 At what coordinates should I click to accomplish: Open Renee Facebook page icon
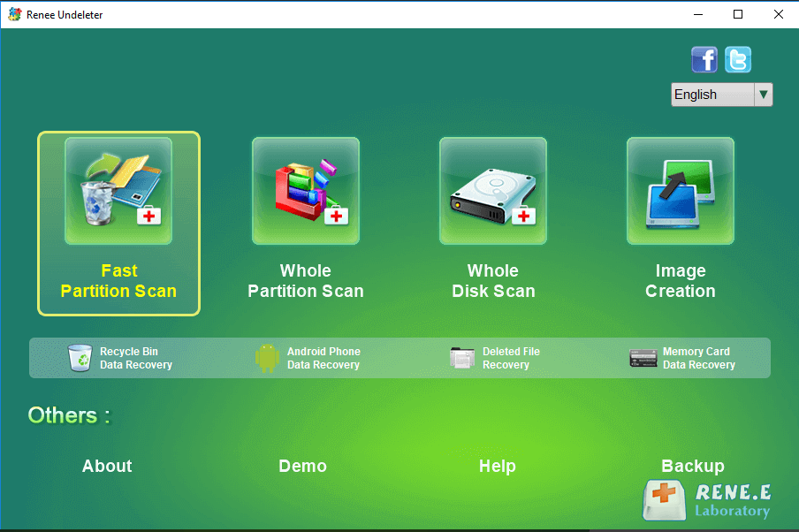pos(704,59)
